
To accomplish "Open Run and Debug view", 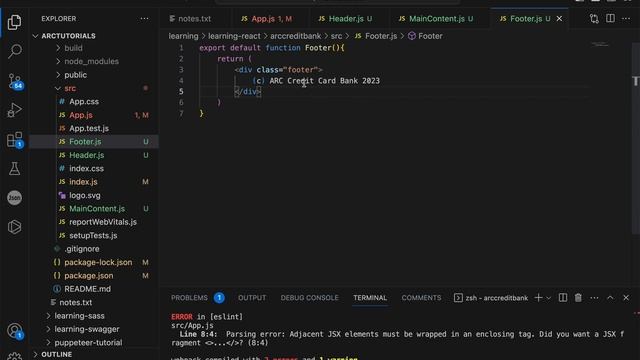I will coord(14,110).
